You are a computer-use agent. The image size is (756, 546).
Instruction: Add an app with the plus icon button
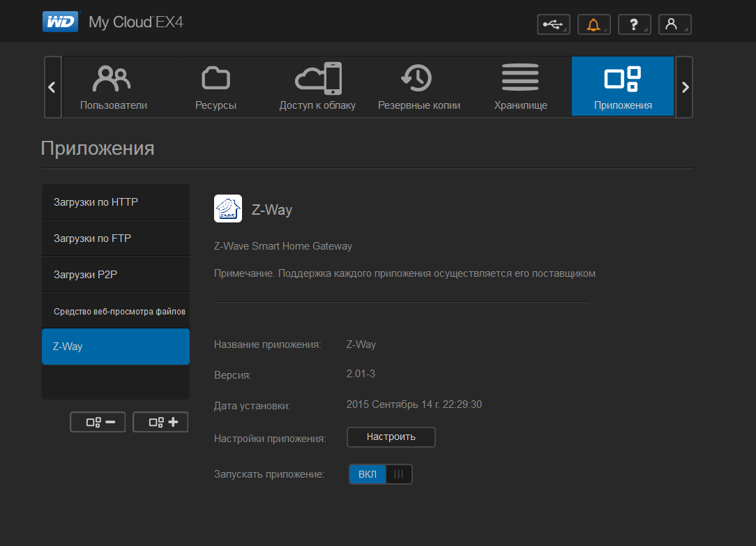point(160,422)
